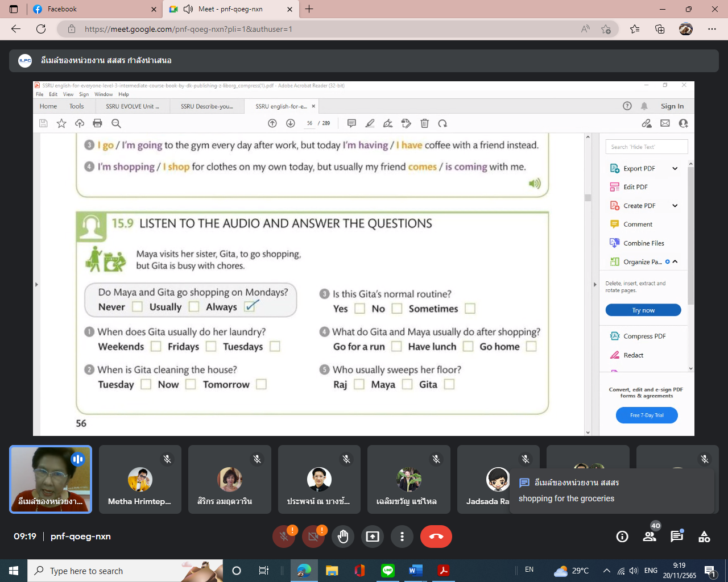Click the PDF vertical scrollbar thumb

pos(588,198)
